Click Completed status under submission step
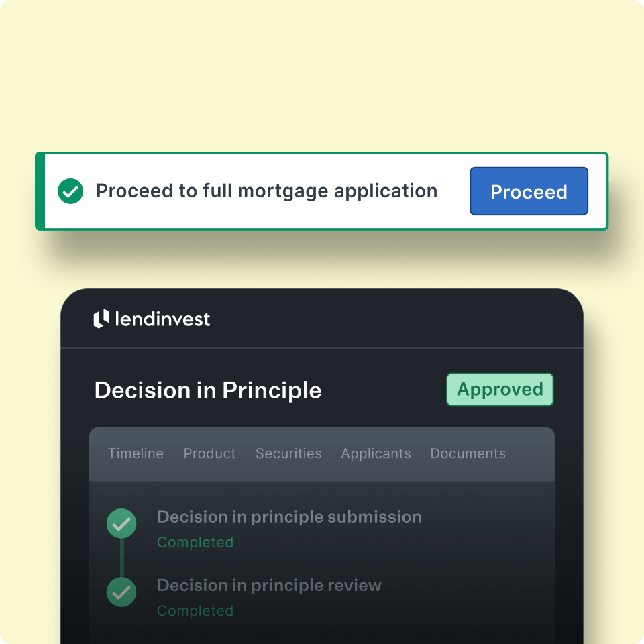The image size is (644, 644). point(195,543)
